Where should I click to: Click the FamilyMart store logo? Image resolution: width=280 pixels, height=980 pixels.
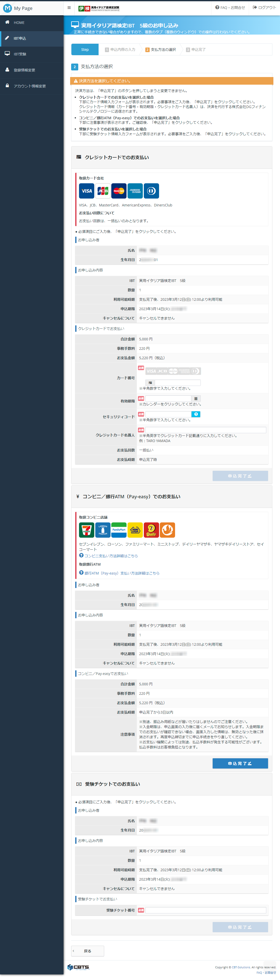pos(119,530)
